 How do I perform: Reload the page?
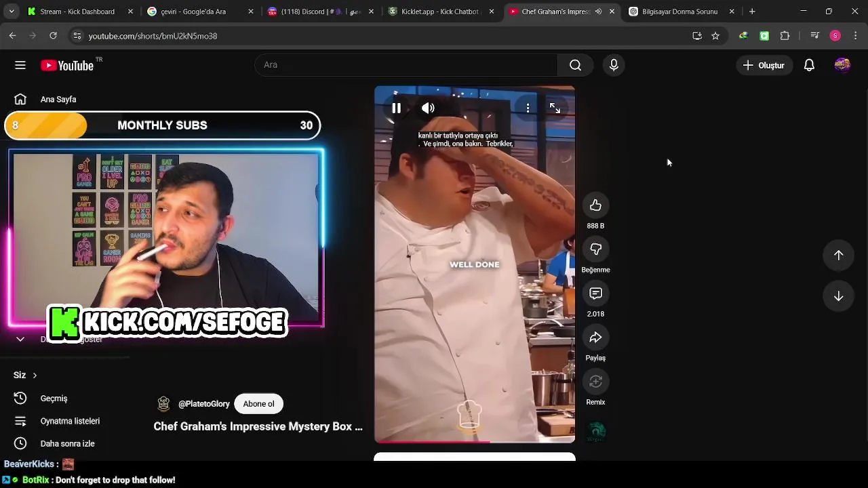(x=53, y=36)
